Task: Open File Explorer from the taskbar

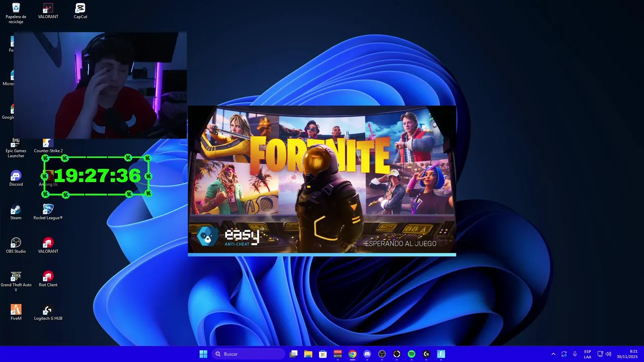Action: coord(308,354)
